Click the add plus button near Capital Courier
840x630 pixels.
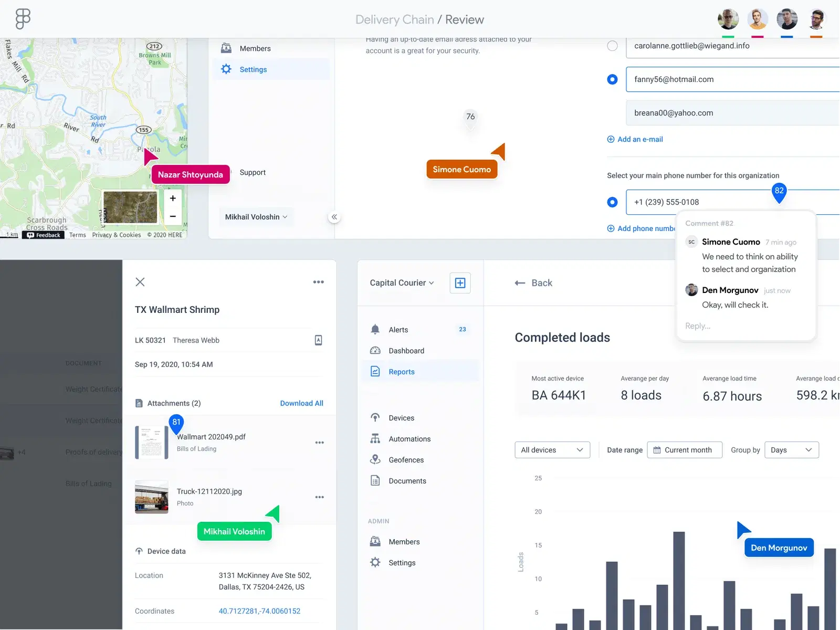tap(460, 283)
